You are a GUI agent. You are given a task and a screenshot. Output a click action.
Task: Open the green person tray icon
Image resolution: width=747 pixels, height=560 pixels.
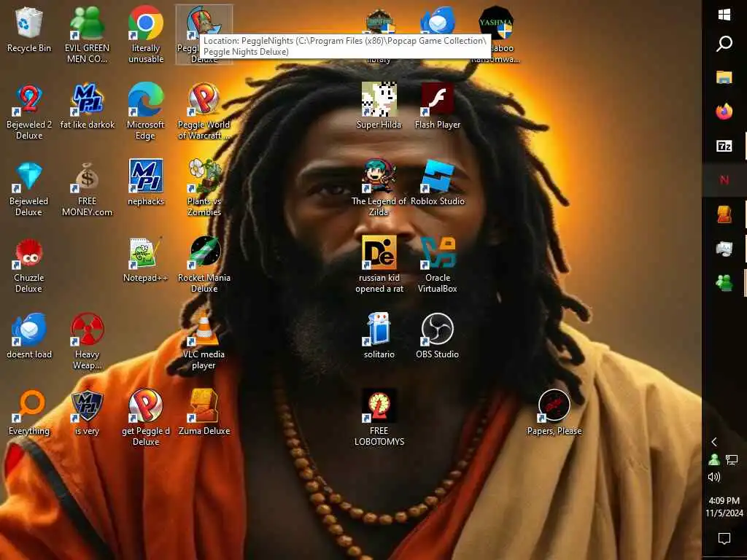714,459
